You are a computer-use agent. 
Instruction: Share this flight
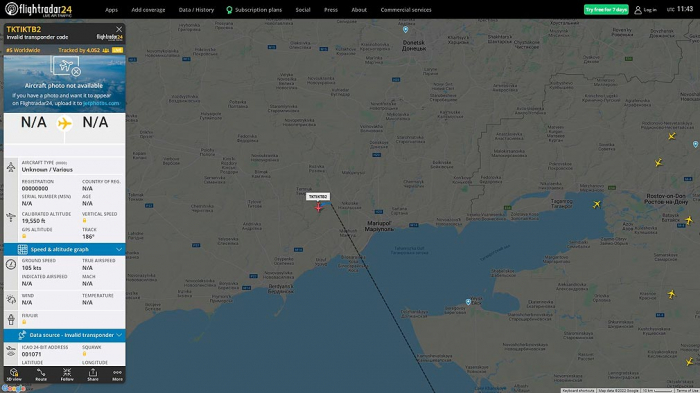(93, 374)
